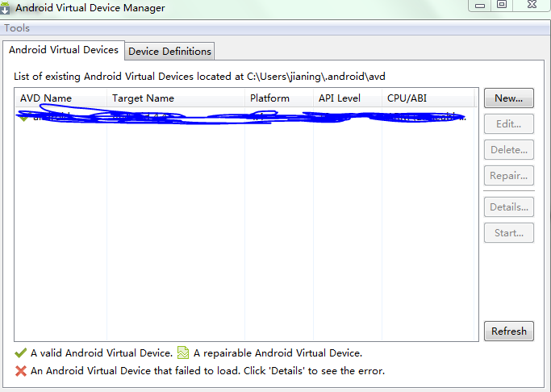Click the Start... button

coord(508,233)
